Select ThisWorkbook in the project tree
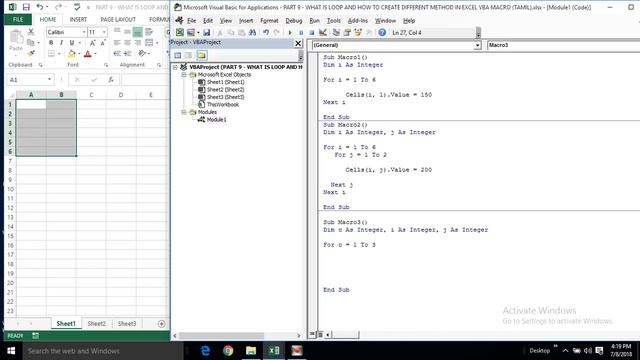 222,104
